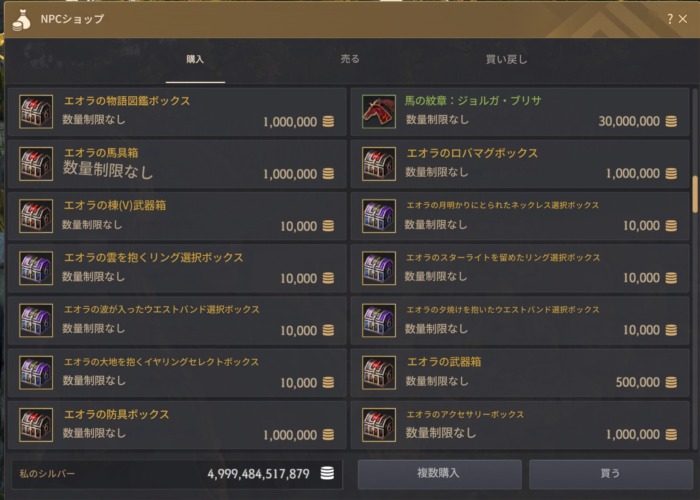Select the エオラの棟(V)武器箱 item row

click(177, 216)
